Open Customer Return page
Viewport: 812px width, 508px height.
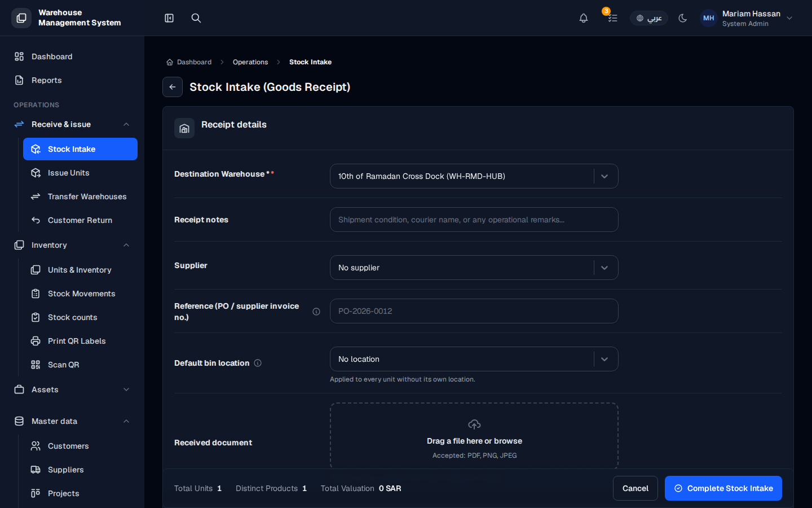80,220
